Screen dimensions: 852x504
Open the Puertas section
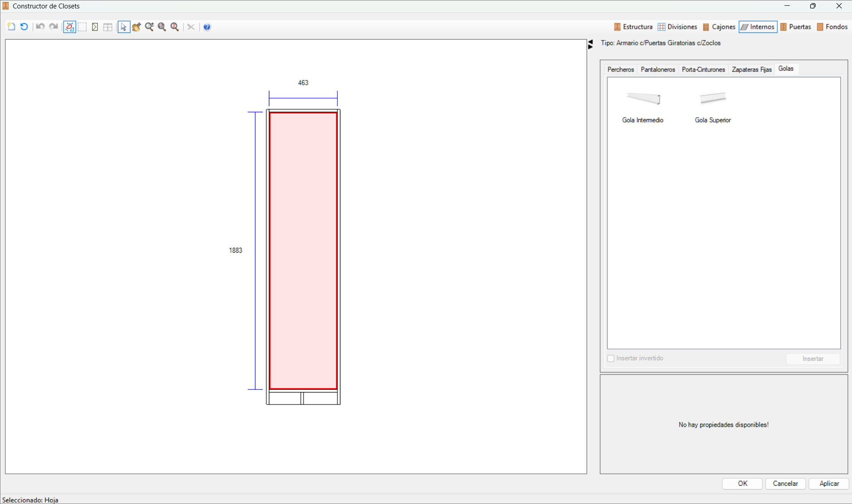[796, 27]
